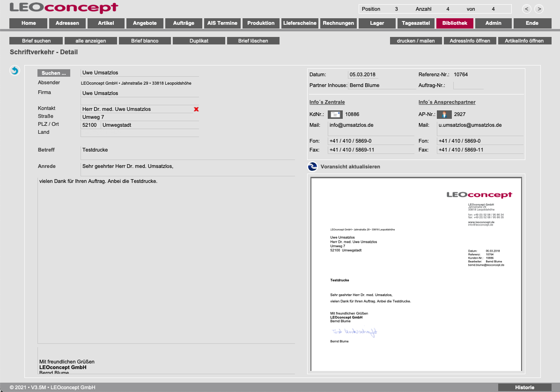This screenshot has height=392, width=560.
Task: Select the AIS Termine tab
Action: coord(222,23)
